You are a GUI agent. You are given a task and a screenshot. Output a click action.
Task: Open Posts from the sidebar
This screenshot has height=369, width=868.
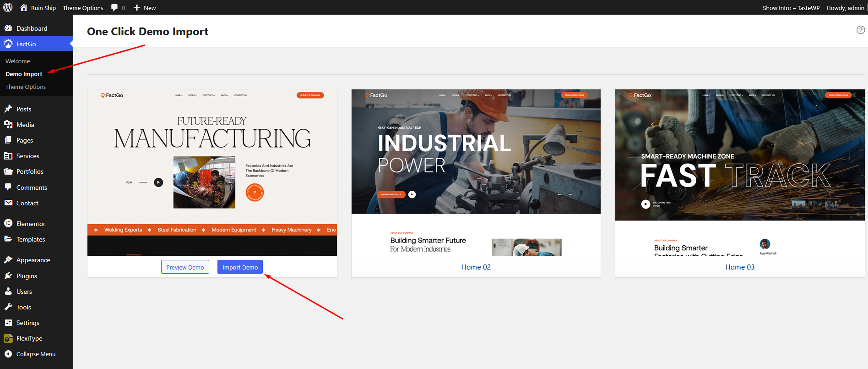(x=37, y=109)
